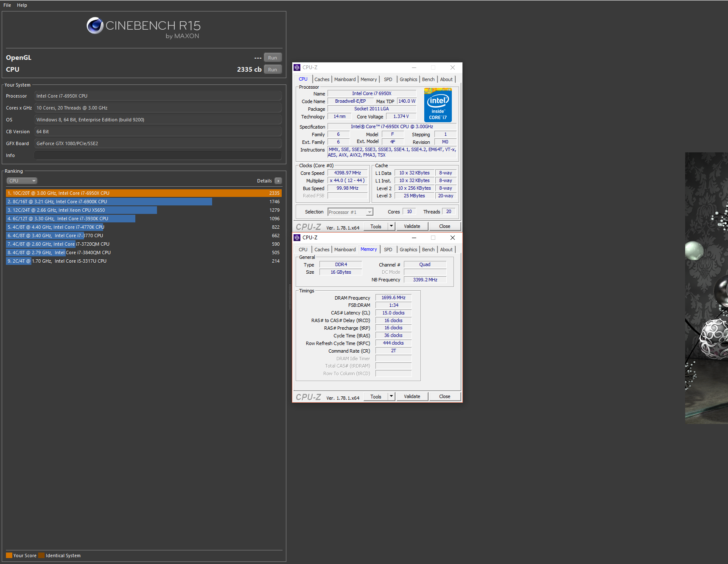The width and height of the screenshot is (728, 564).
Task: Click the upper CPU-Z window title icon
Action: pyautogui.click(x=297, y=67)
